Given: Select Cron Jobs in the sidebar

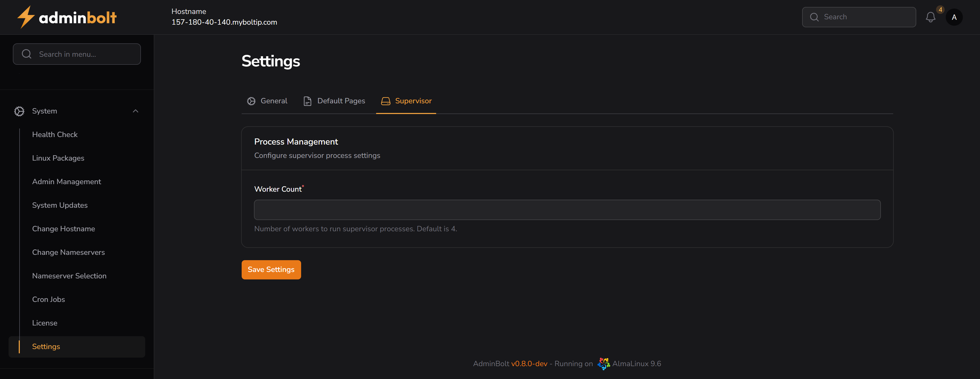Looking at the screenshot, I should click(x=48, y=299).
